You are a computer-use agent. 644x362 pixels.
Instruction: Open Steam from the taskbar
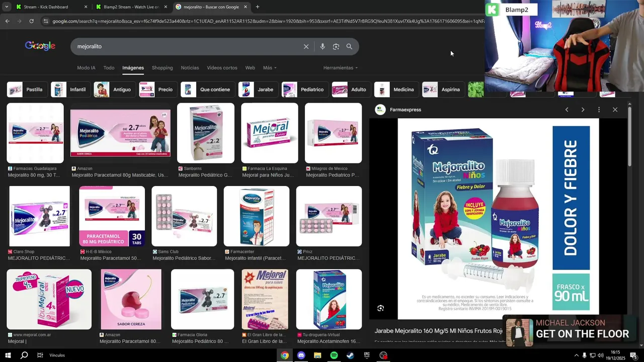(x=350, y=355)
